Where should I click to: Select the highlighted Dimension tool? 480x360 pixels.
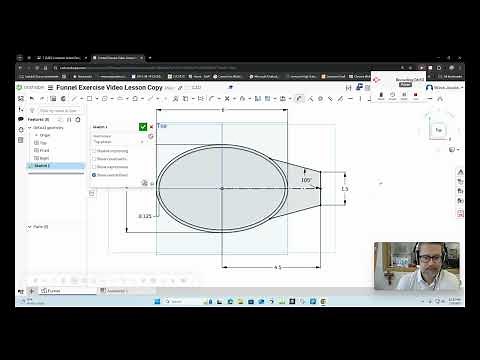coord(299,99)
